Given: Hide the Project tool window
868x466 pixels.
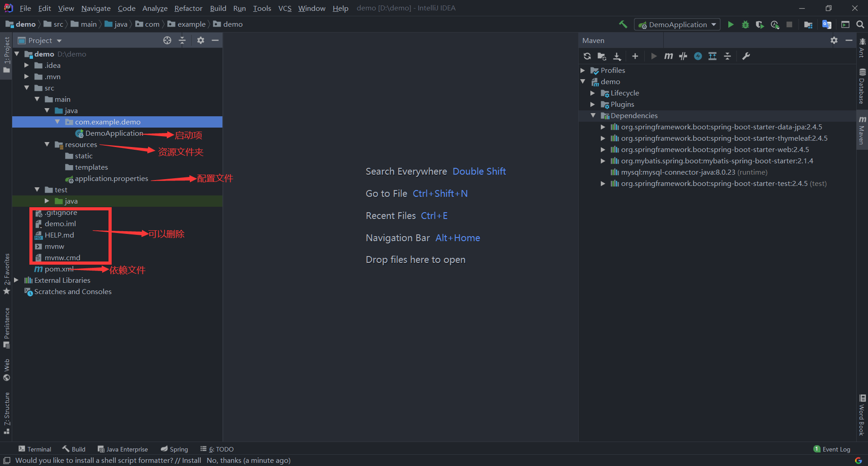Looking at the screenshot, I should click(x=216, y=40).
